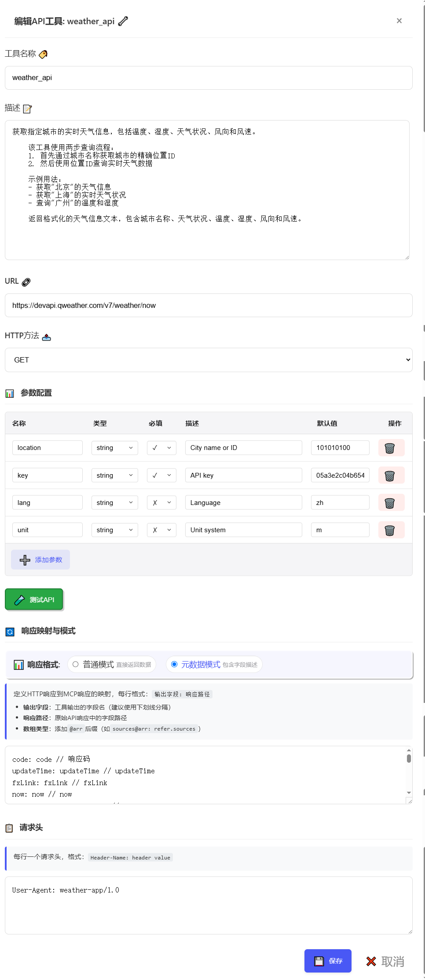Click the link icon next to URL label
425x980 pixels.
point(26,282)
